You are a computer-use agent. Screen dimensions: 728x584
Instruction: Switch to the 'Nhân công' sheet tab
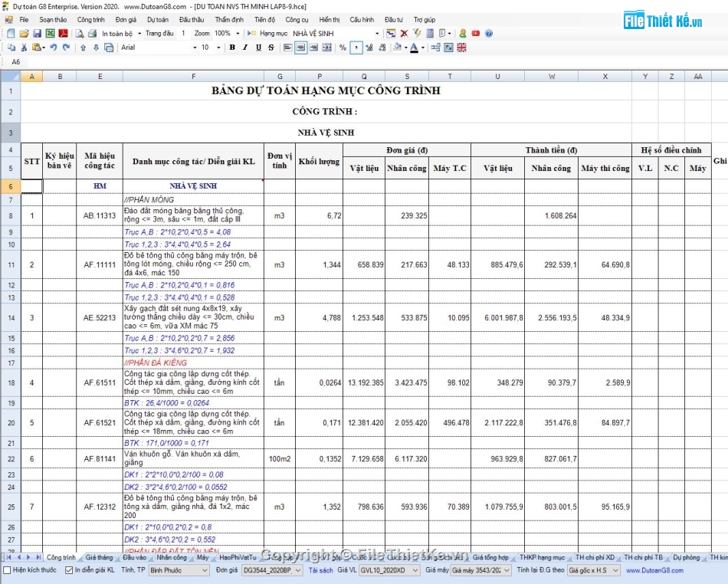tap(172, 557)
